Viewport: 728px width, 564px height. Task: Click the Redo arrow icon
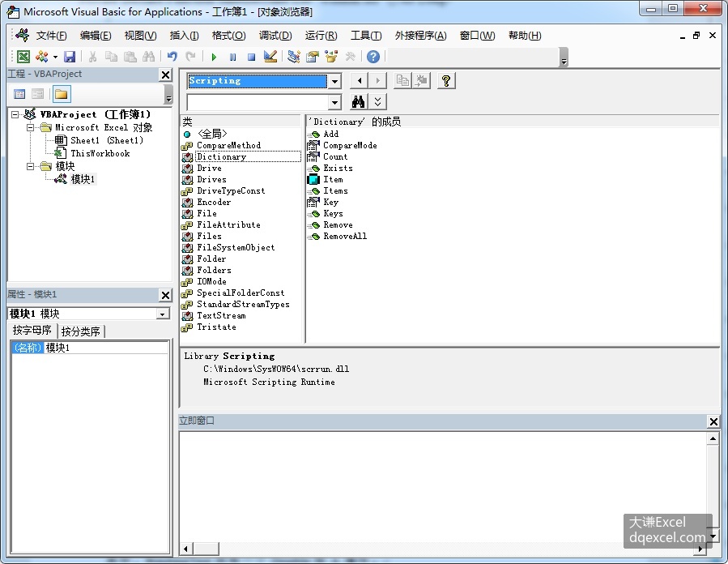coord(190,57)
